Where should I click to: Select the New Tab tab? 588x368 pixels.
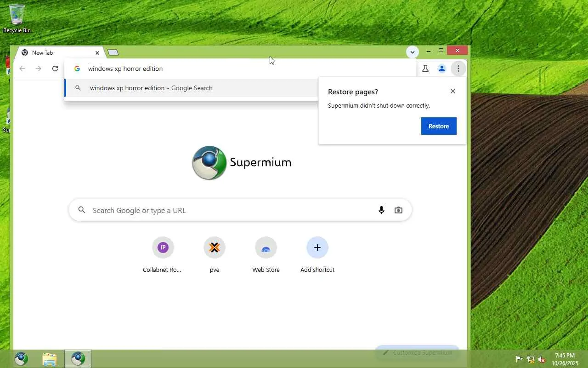tap(60, 52)
